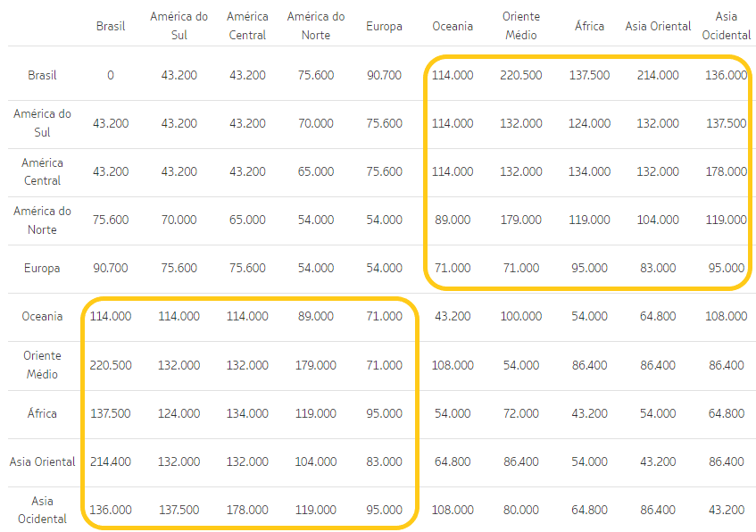Select the Oriente Médio column header
The width and height of the screenshot is (756, 532).
coord(521,26)
